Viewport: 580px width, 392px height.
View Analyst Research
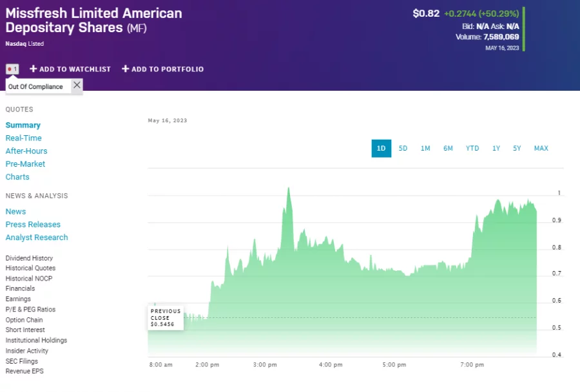37,237
